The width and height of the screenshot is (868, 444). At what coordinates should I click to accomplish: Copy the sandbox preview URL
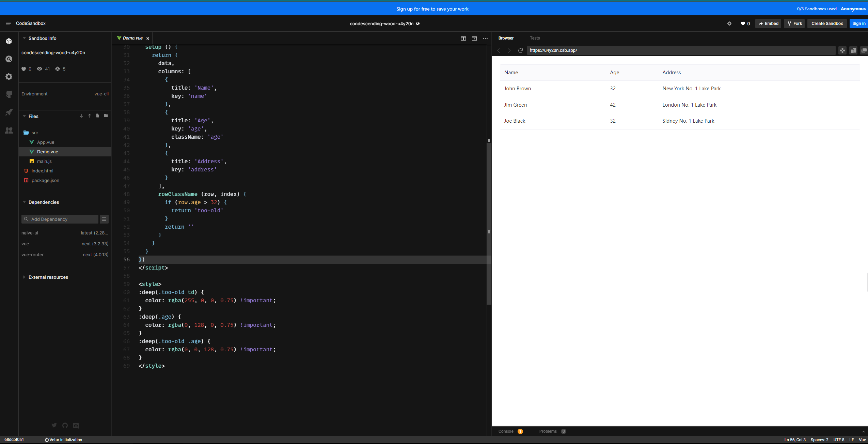[x=853, y=50]
